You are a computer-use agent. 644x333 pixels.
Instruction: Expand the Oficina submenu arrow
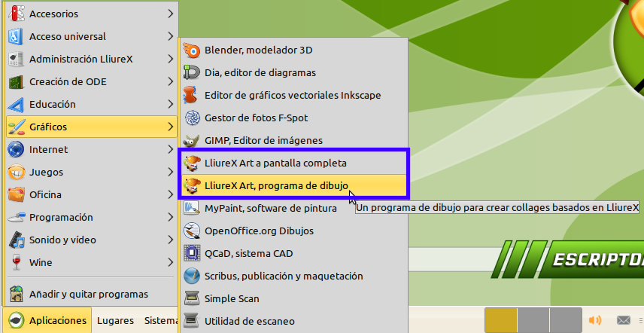coord(171,194)
